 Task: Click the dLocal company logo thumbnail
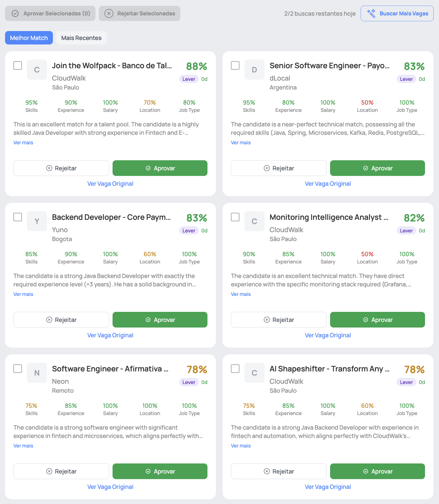point(254,70)
